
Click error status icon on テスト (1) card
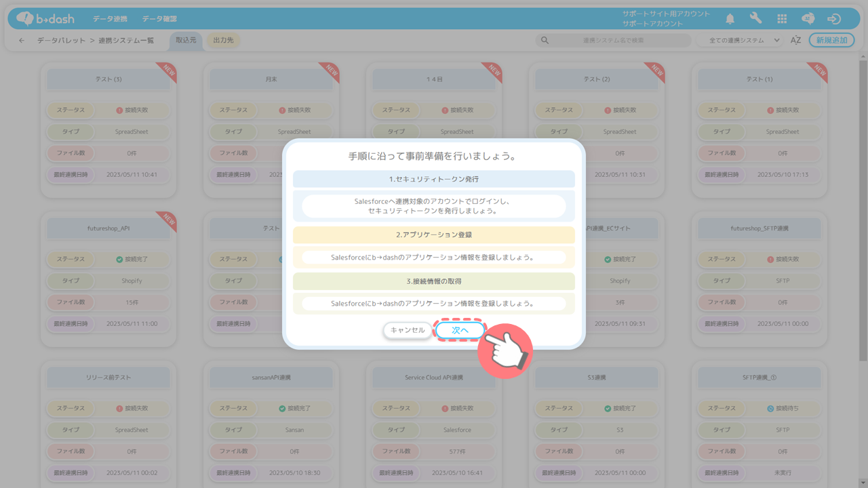point(770,110)
